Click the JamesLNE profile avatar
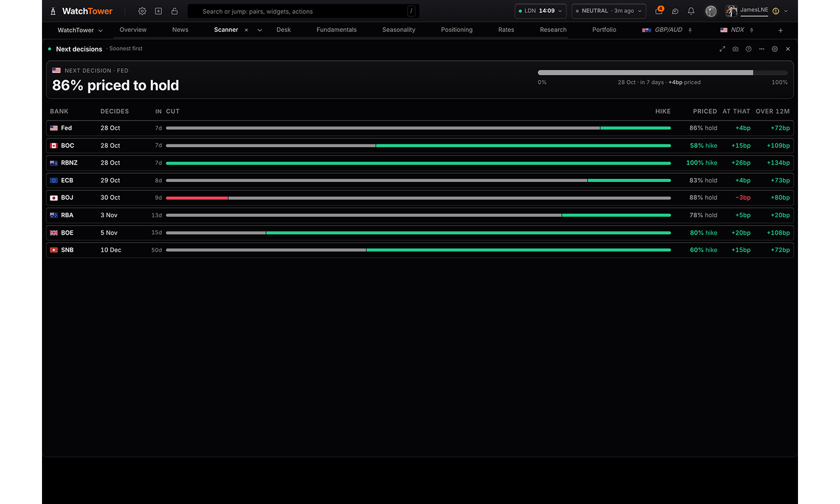 click(x=731, y=11)
